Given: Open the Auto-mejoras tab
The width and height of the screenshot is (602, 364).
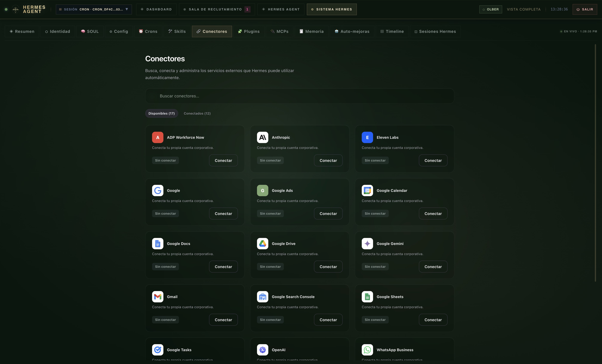Looking at the screenshot, I should coord(352,31).
